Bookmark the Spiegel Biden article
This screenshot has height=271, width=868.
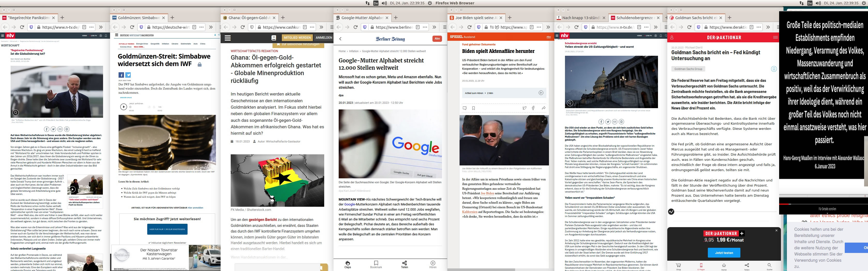tap(474, 108)
